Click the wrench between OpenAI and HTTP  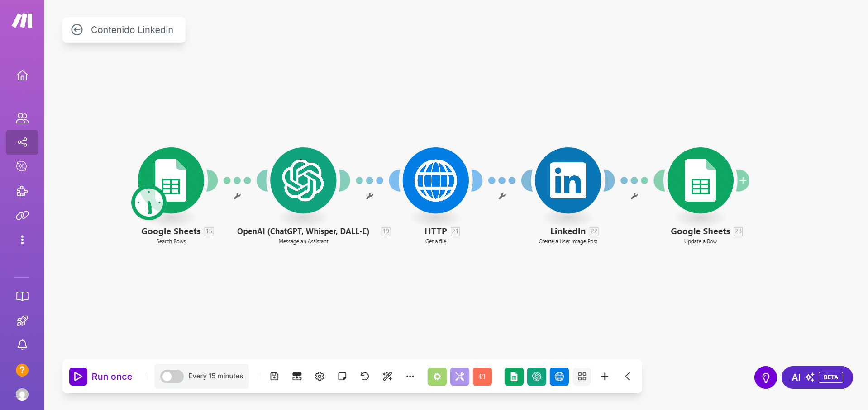click(370, 196)
